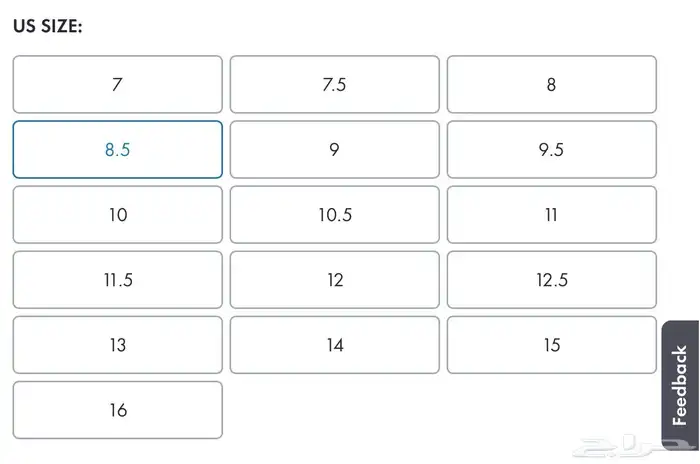Choose US size 11.5
The height and width of the screenshot is (464, 700).
point(117,279)
